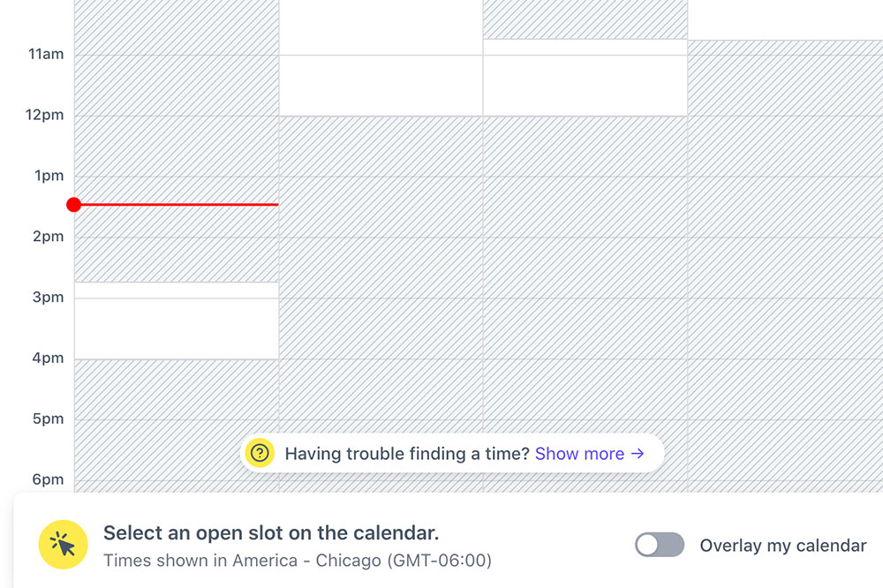Click the "Select an open slot" heading

click(271, 532)
